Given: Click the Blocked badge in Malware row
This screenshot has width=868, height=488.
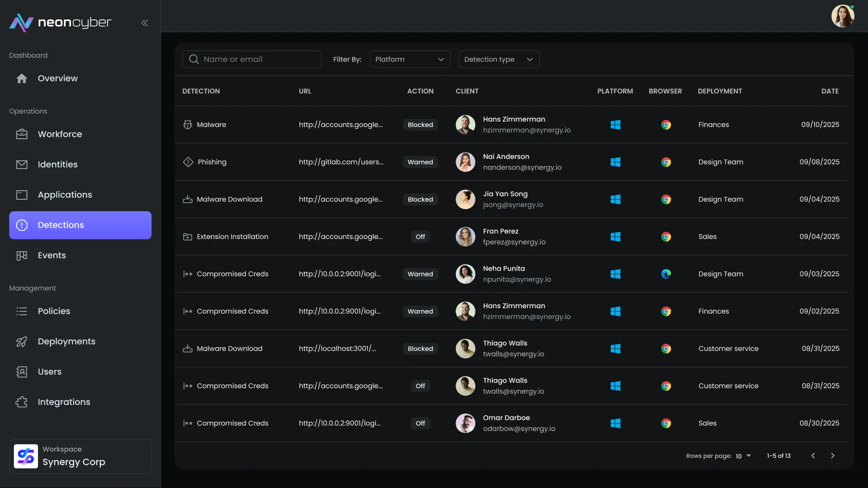Looking at the screenshot, I should click(420, 125).
